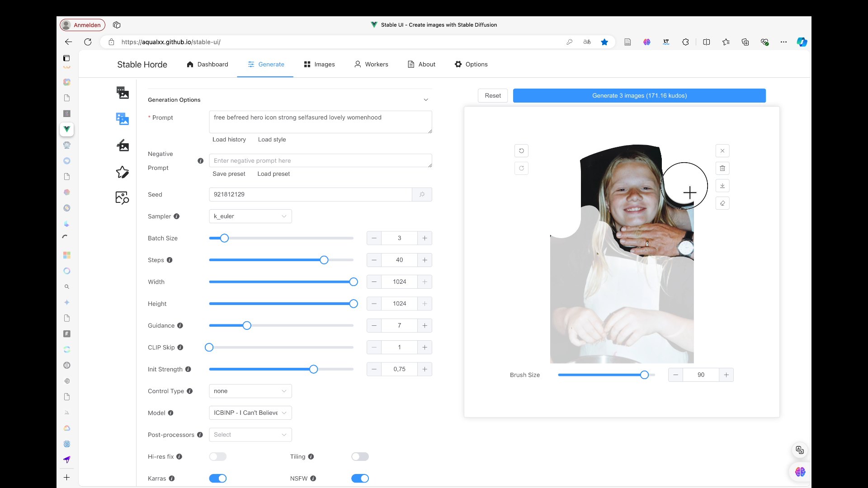Click the browser favorites star icon

pyautogui.click(x=604, y=42)
